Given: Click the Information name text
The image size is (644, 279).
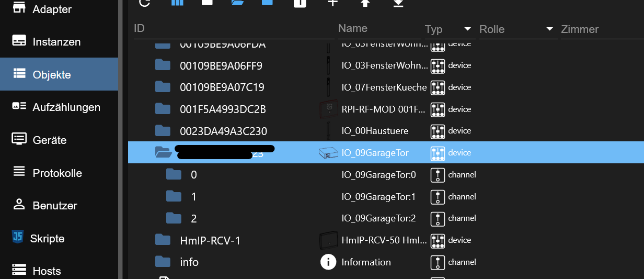Looking at the screenshot, I should click(366, 262).
